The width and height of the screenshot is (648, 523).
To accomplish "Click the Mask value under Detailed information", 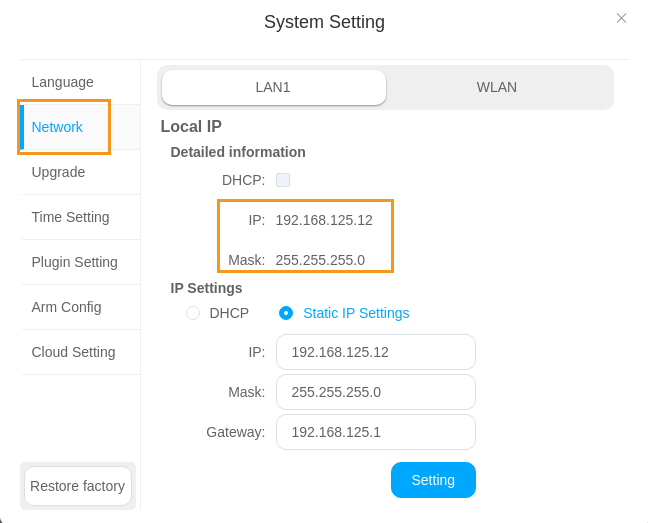I will tap(320, 260).
